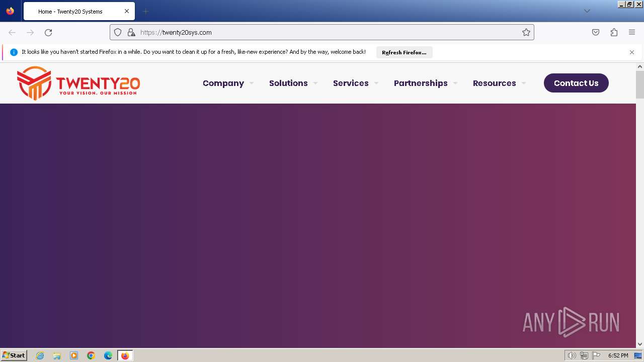This screenshot has width=644, height=362.
Task: Bookmark this page with the star icon
Action: pos(526,32)
